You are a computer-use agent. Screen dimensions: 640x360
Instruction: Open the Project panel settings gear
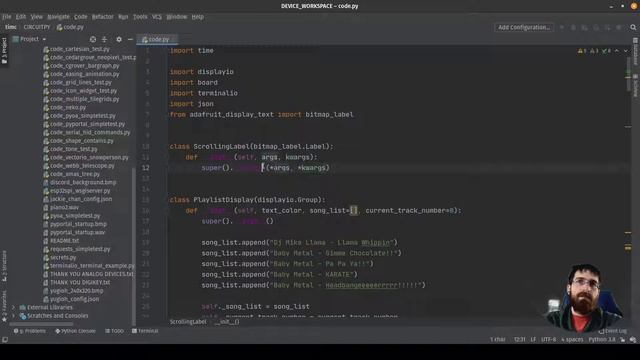[119, 39]
